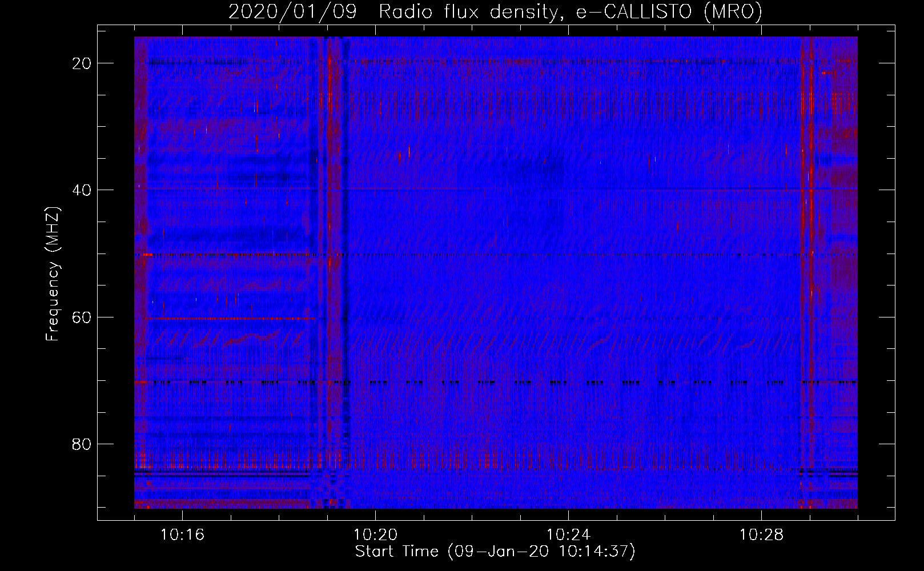Image resolution: width=924 pixels, height=571 pixels.
Task: Click the '40' frequency tick label
Action: (82, 190)
